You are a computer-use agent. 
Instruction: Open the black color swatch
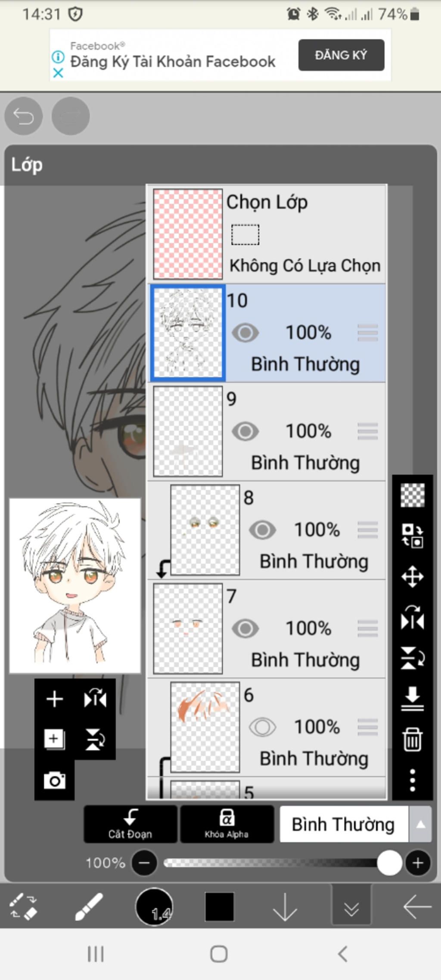[x=220, y=906]
